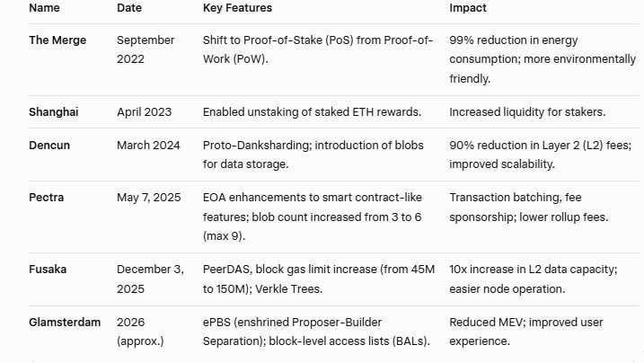644x363 pixels.
Task: Select the Glamsterdam upgrade name cell
Action: pyautogui.click(x=65, y=322)
